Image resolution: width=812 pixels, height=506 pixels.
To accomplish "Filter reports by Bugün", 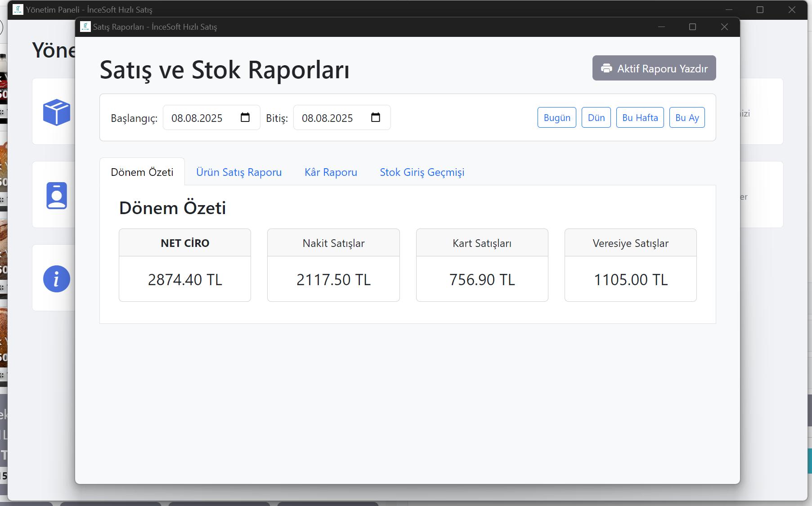I will click(556, 118).
